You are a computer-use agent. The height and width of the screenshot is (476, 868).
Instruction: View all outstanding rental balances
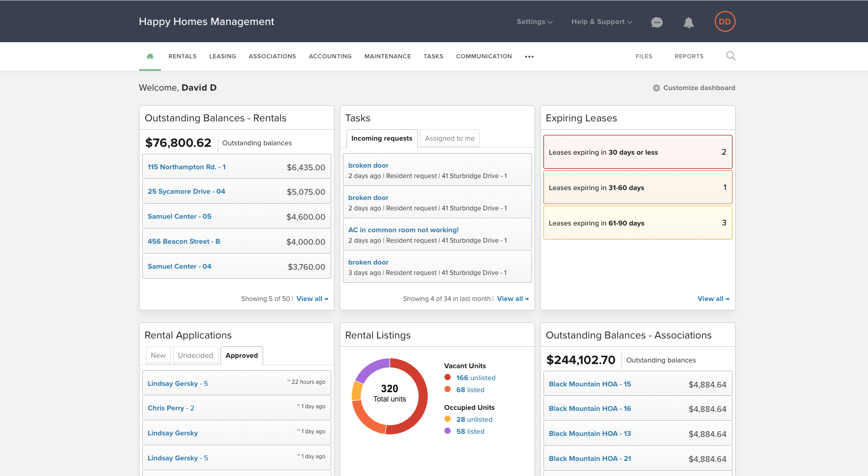pos(312,299)
